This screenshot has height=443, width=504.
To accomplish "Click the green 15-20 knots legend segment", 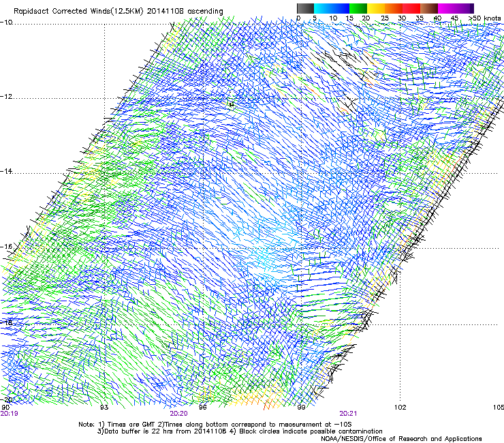I will (x=358, y=8).
